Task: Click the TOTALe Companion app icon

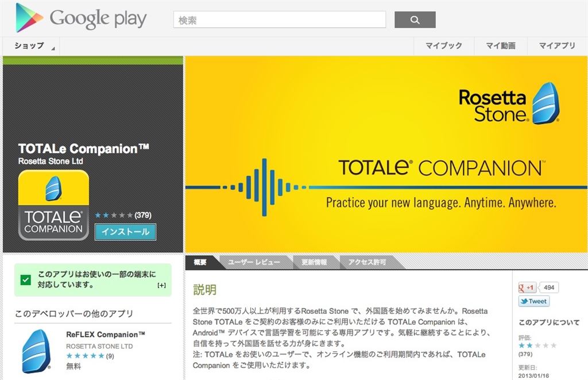Action: tap(53, 205)
